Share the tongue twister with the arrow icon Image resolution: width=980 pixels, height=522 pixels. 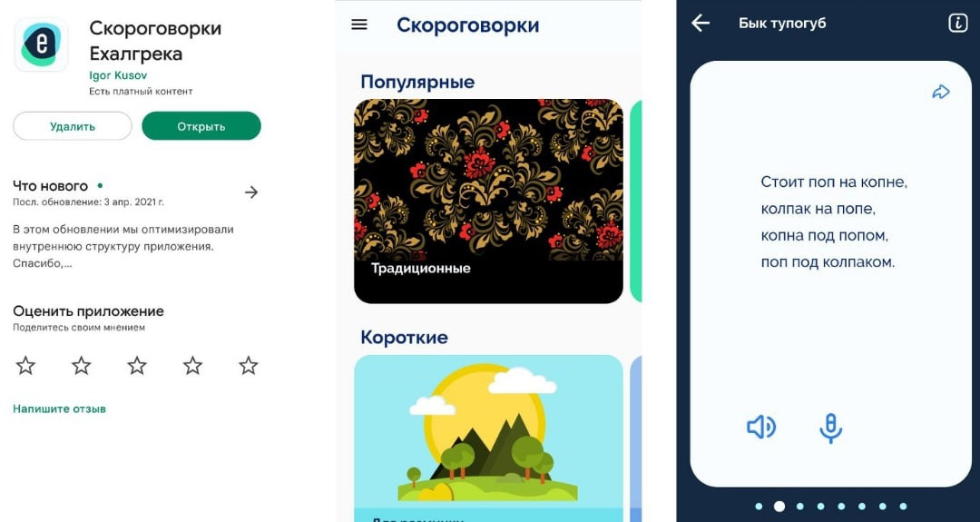point(941,93)
